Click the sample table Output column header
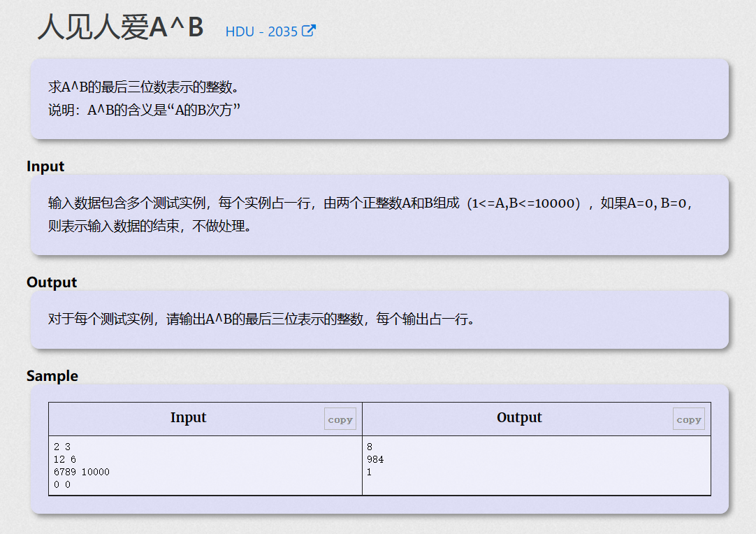The height and width of the screenshot is (534, 756). [x=519, y=417]
